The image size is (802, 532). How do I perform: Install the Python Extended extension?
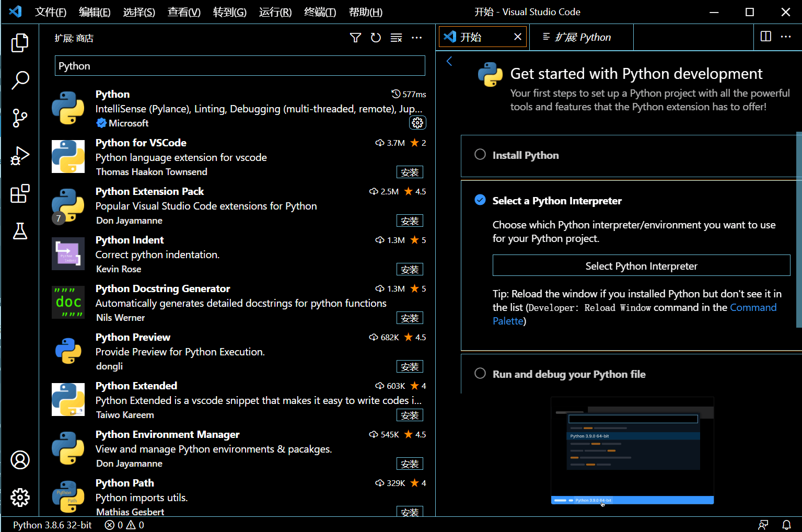pyautogui.click(x=410, y=415)
